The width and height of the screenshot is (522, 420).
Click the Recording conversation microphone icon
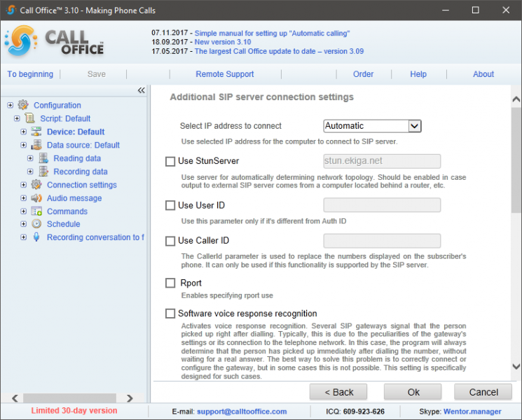click(x=36, y=237)
